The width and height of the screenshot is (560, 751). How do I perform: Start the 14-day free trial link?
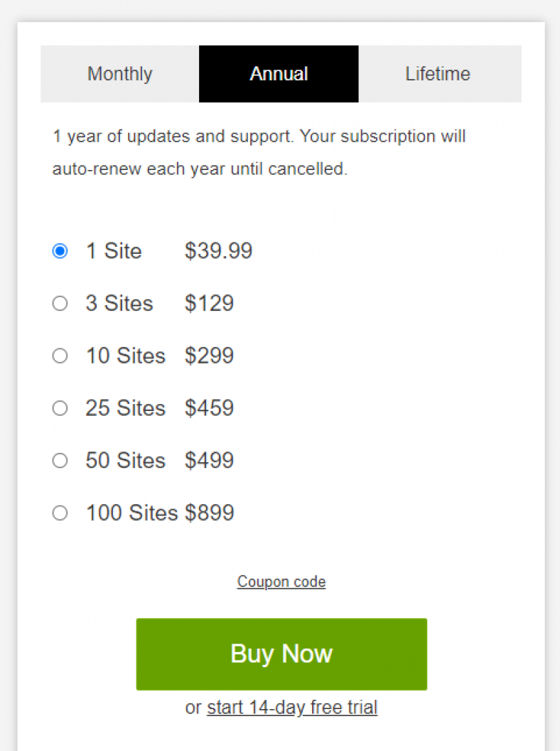292,708
